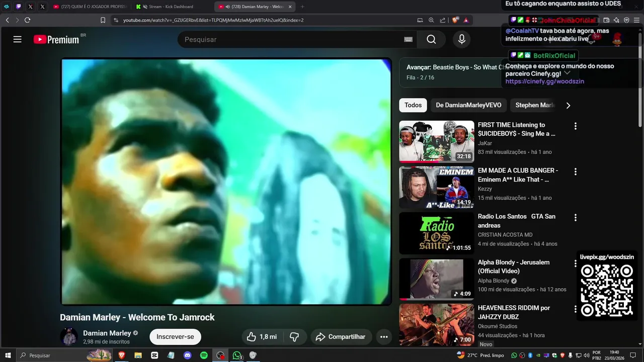The image size is (644, 362).
Task: Open the zoom magnifier in address bar
Action: pyautogui.click(x=431, y=20)
